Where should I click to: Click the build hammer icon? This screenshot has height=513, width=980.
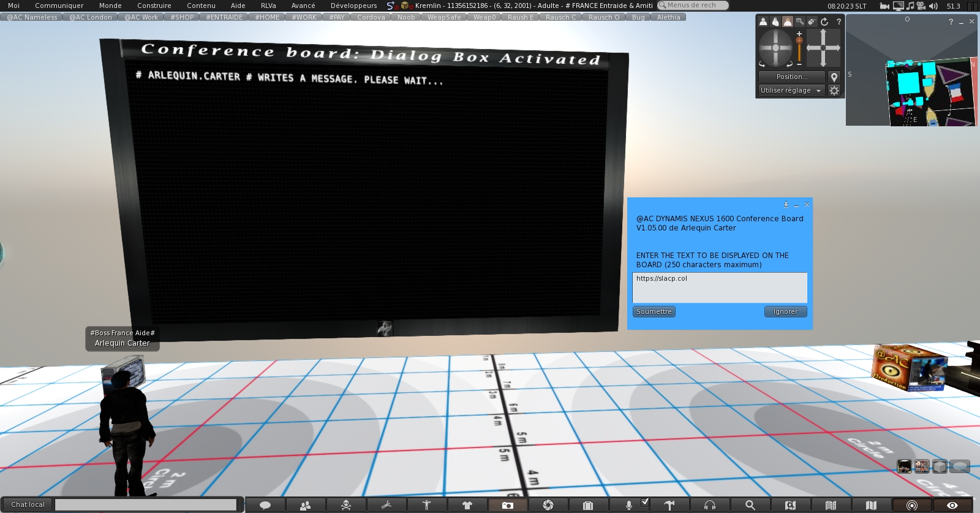(x=669, y=505)
